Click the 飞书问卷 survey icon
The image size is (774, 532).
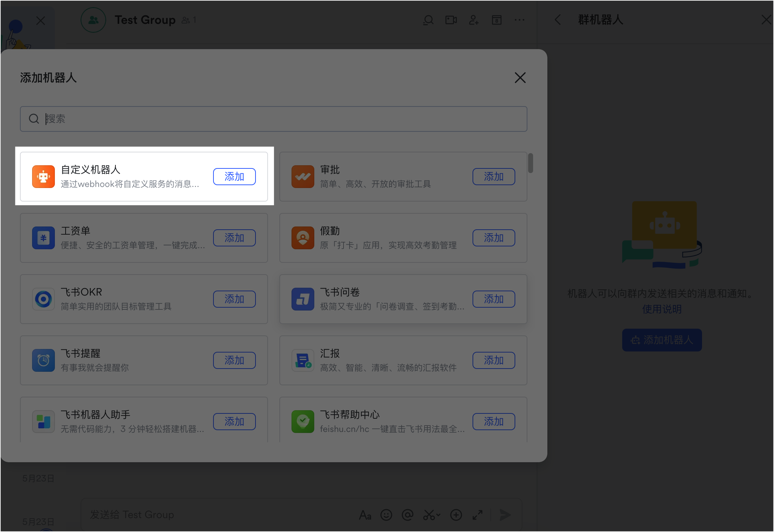pos(303,299)
